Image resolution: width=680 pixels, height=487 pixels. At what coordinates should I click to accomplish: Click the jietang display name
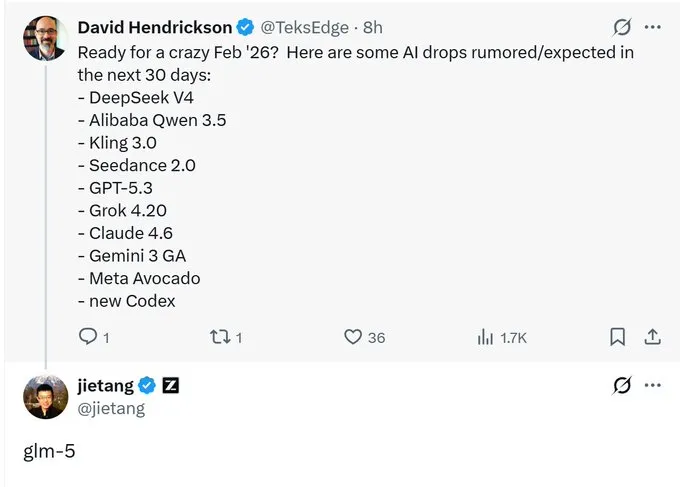pos(105,386)
